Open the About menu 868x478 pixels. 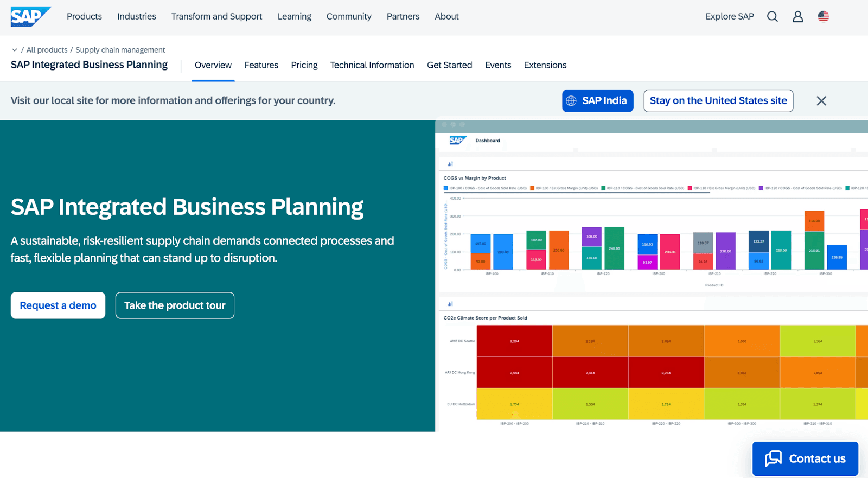click(446, 17)
